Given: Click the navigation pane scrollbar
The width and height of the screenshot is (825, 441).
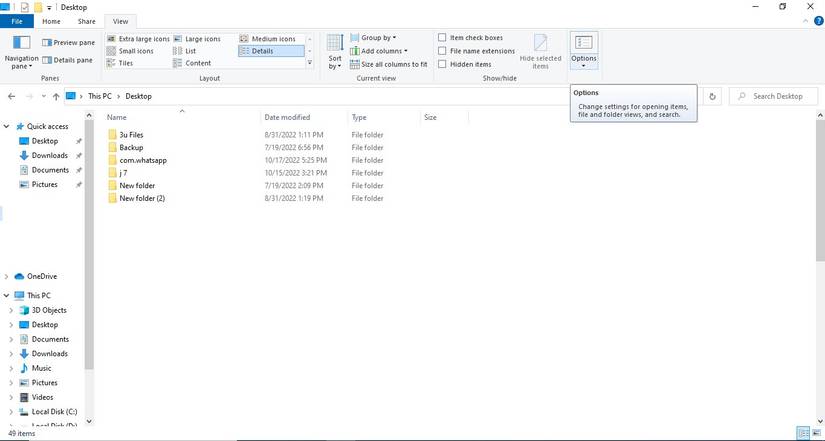Looking at the screenshot, I should click(x=89, y=247).
